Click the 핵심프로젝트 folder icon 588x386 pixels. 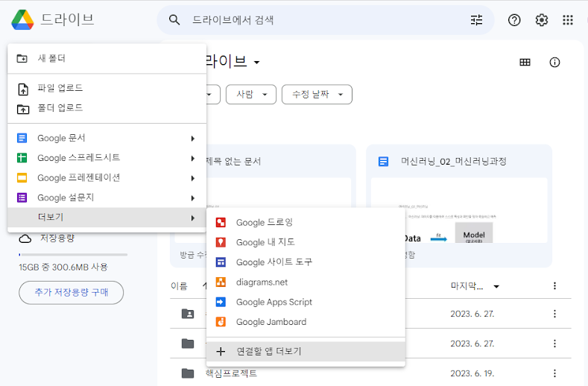coord(188,373)
